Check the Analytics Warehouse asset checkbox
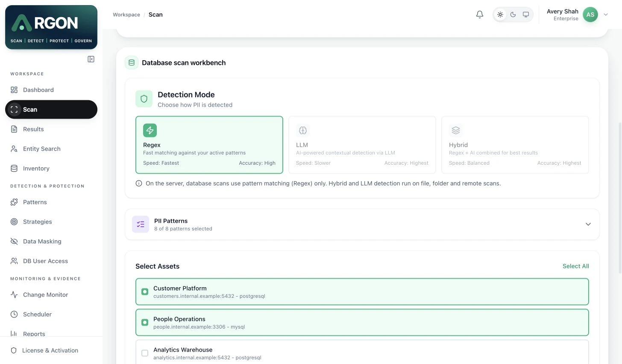This screenshot has height=364, width=622. tap(145, 353)
